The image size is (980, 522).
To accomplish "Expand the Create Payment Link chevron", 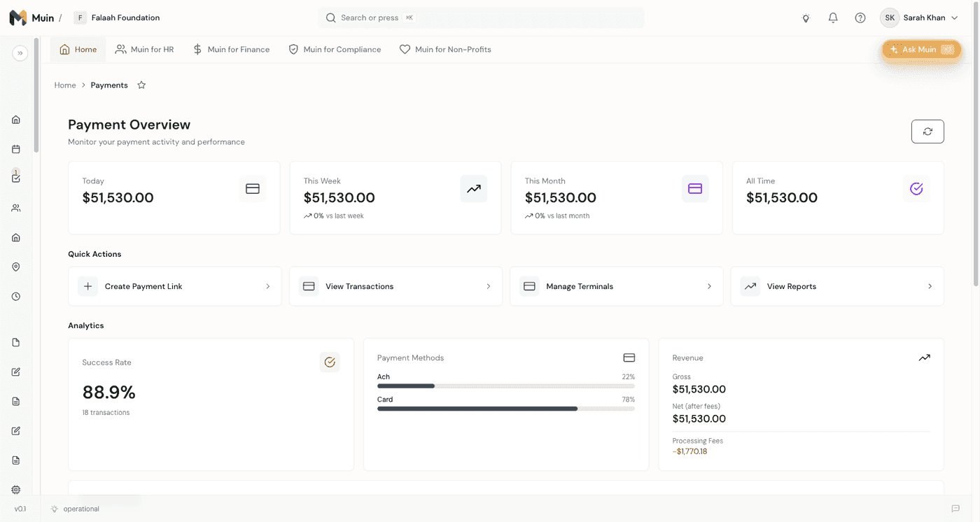I will (x=267, y=286).
